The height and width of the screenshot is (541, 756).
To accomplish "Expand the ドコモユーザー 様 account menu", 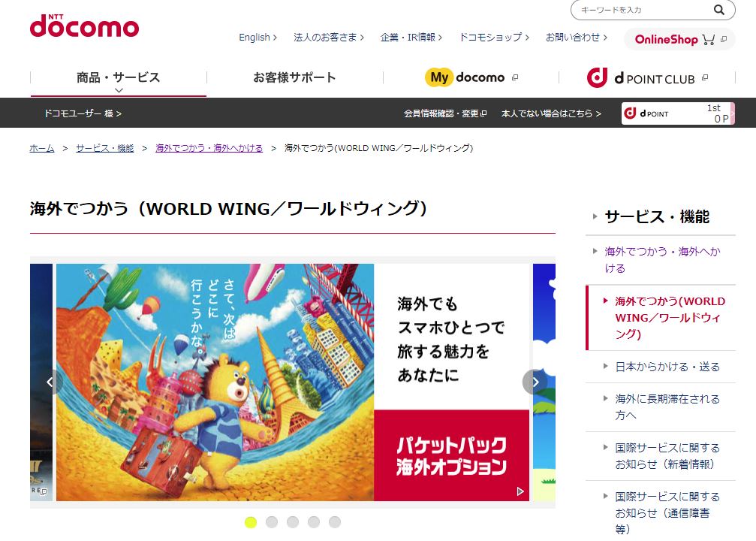I will (x=83, y=113).
